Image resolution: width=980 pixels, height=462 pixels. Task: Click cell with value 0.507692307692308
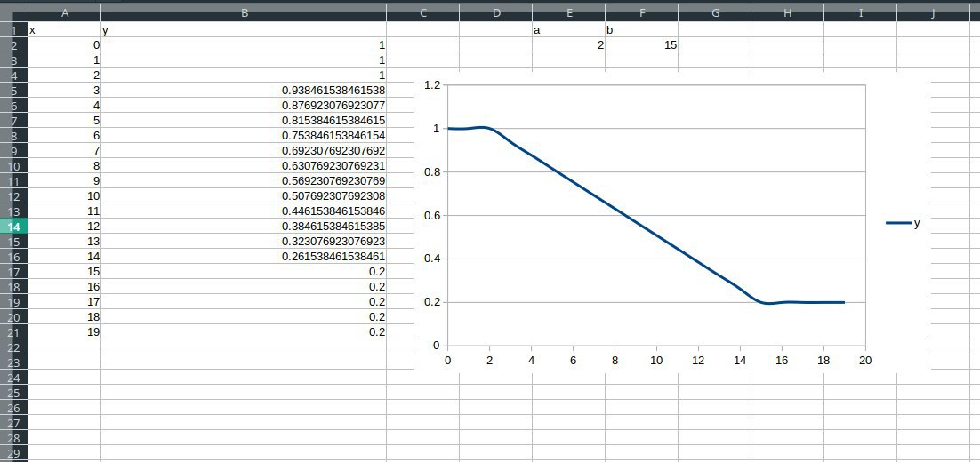pyautogui.click(x=244, y=196)
